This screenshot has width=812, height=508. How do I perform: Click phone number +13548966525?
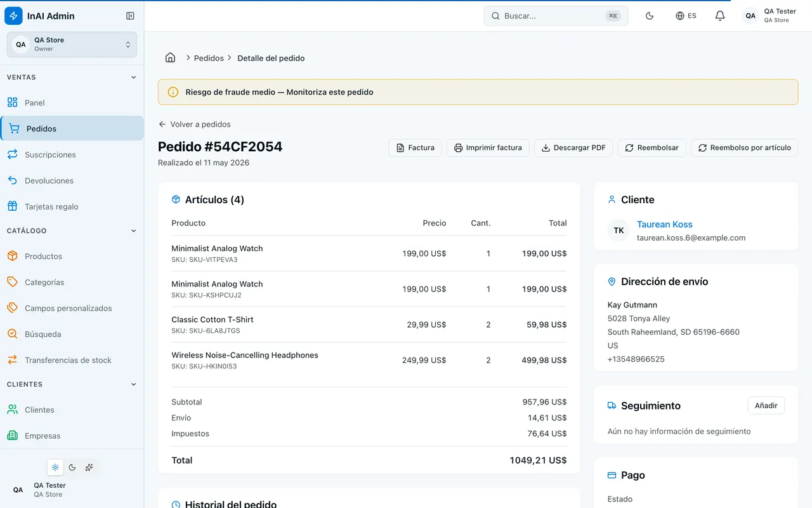click(x=636, y=359)
